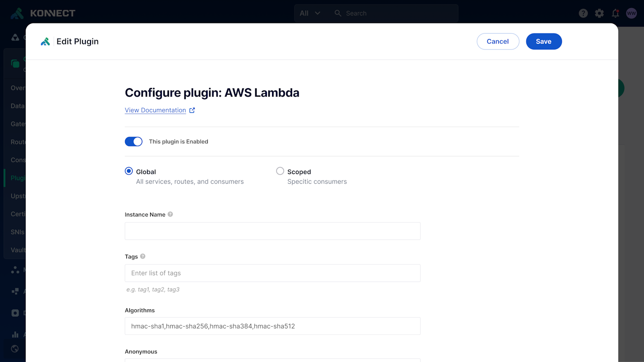The width and height of the screenshot is (644, 362).
Task: Open the help menu via question mark icon
Action: 583,13
